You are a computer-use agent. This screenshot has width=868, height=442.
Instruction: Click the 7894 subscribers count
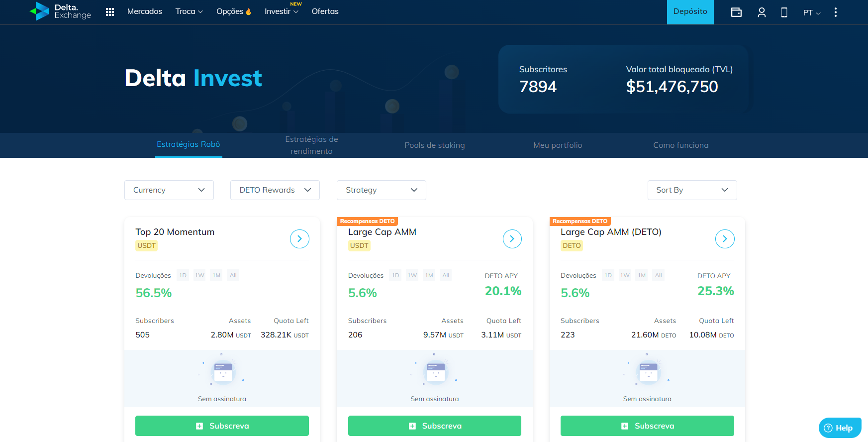pyautogui.click(x=538, y=87)
